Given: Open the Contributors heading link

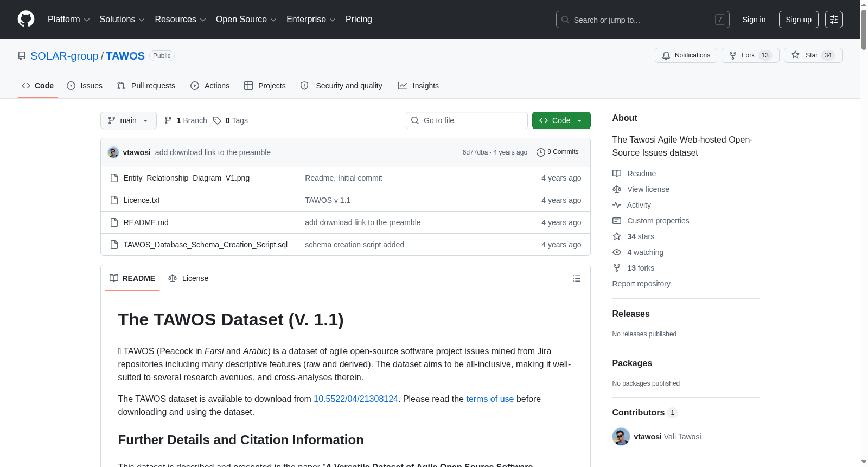Looking at the screenshot, I should [x=645, y=413].
